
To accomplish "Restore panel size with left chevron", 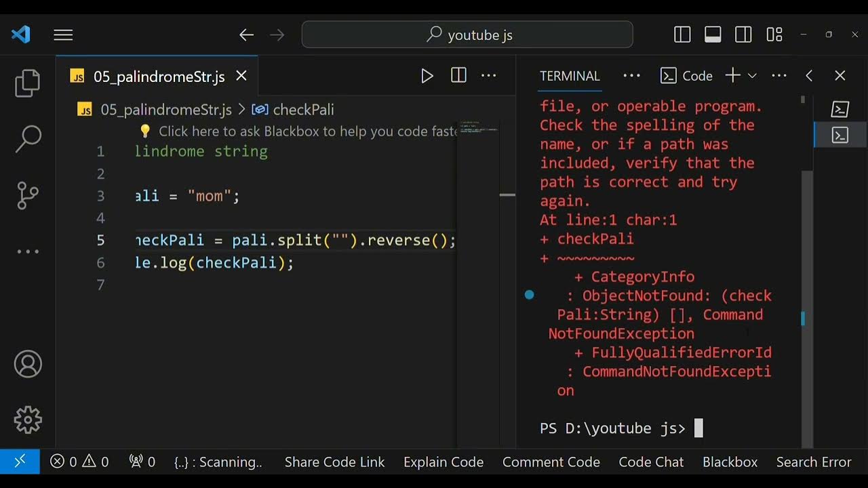I will (x=809, y=76).
